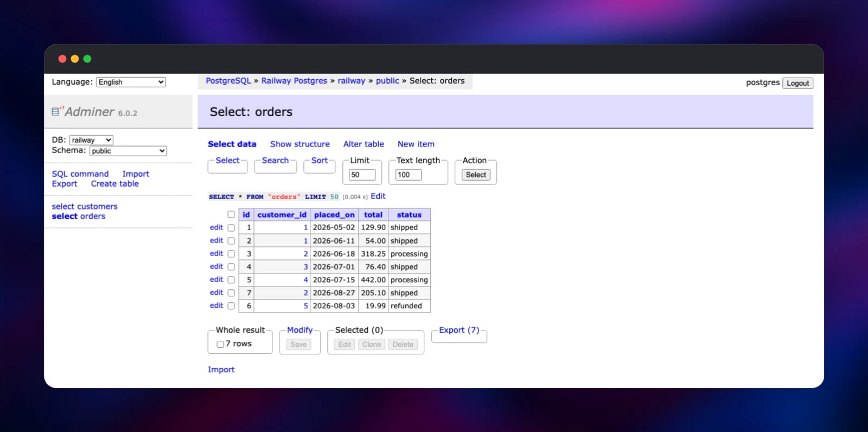Open the Language dropdown
This screenshot has width=868, height=432.
(131, 82)
